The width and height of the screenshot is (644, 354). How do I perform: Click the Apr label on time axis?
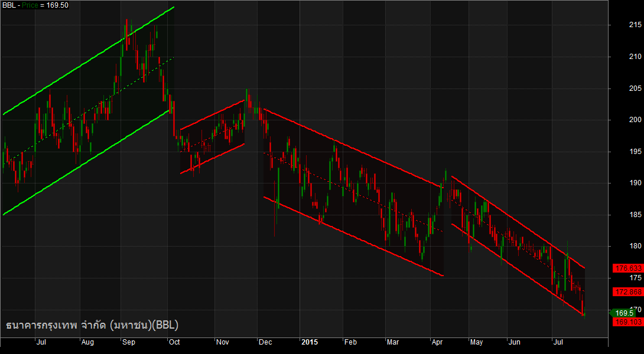pyautogui.click(x=437, y=342)
